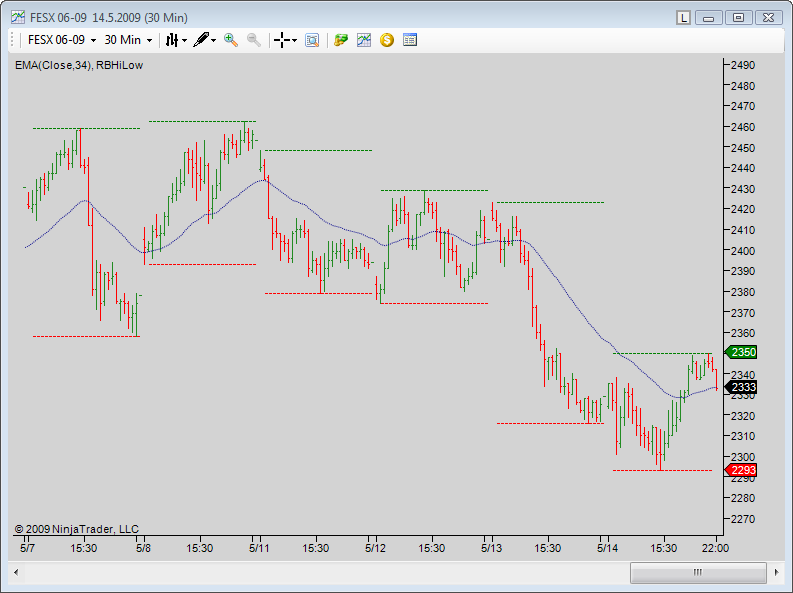Viewport: 793px width, 593px height.
Task: Click the gold coin Chart Trader icon
Action: click(x=387, y=40)
